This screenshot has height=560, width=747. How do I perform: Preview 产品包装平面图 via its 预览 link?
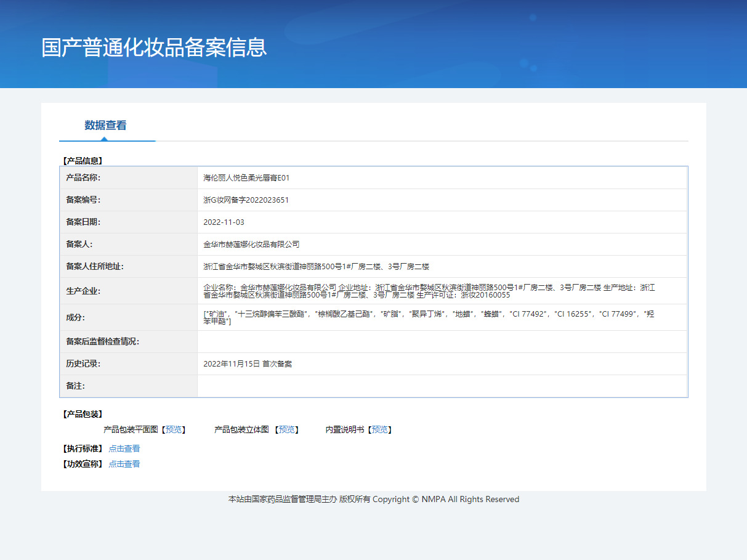click(174, 429)
